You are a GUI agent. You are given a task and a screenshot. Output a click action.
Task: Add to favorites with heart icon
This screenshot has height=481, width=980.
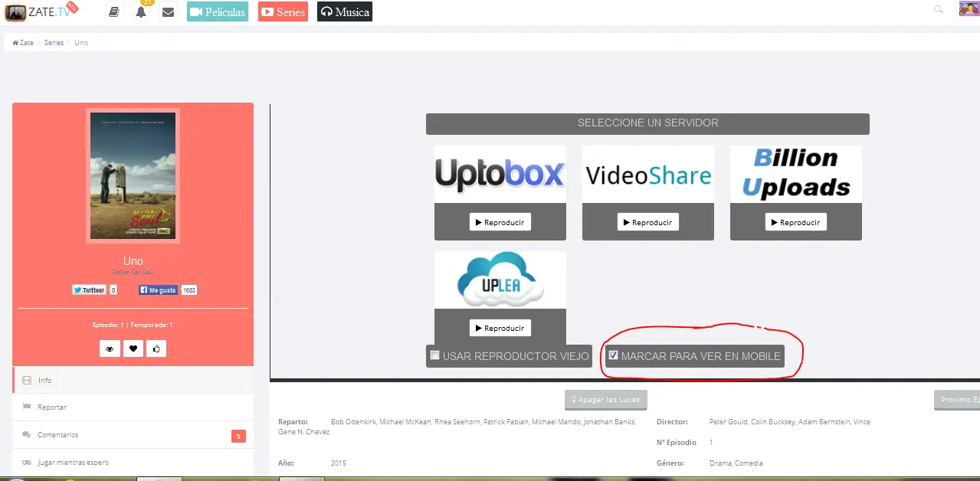[133, 348]
